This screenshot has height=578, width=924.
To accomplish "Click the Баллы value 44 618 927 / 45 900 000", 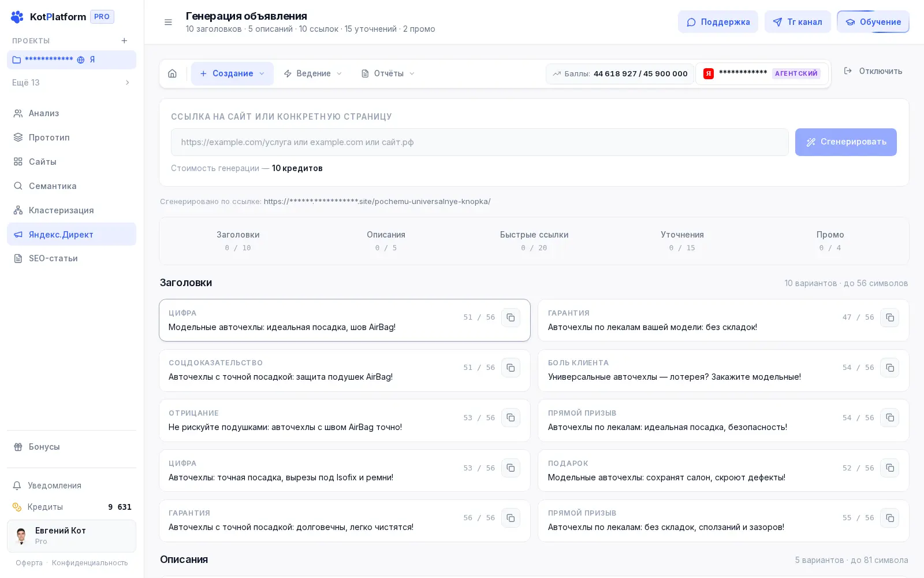I will (x=640, y=73).
